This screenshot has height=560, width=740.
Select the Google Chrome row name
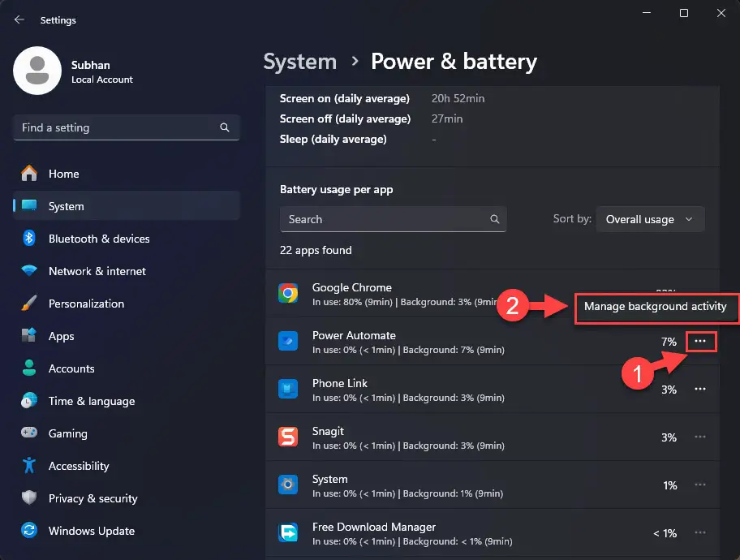click(352, 287)
